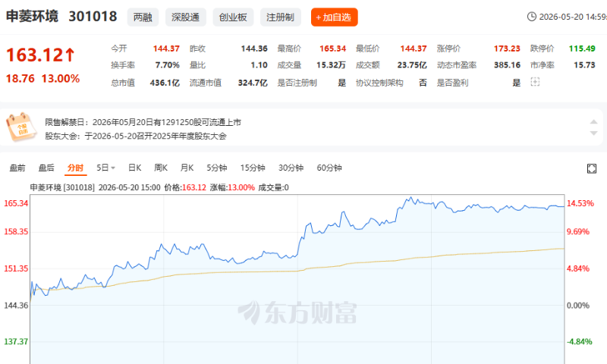Click the 最高价 value 165.34

[333, 49]
